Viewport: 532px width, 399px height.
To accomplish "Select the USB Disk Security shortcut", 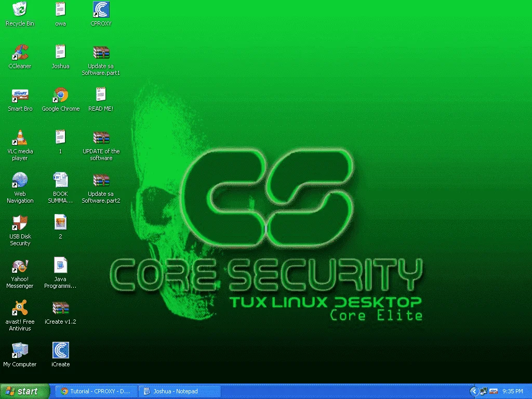I will (x=20, y=222).
